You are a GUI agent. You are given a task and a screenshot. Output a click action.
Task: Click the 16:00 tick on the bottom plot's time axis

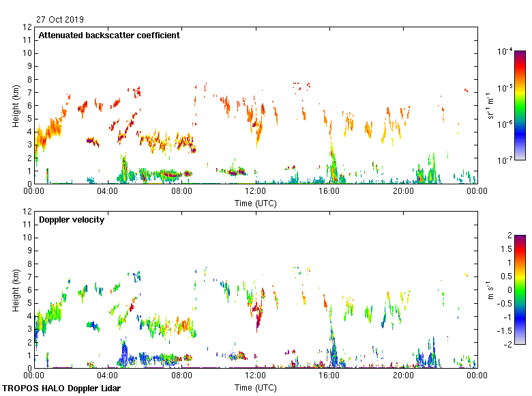click(x=329, y=375)
